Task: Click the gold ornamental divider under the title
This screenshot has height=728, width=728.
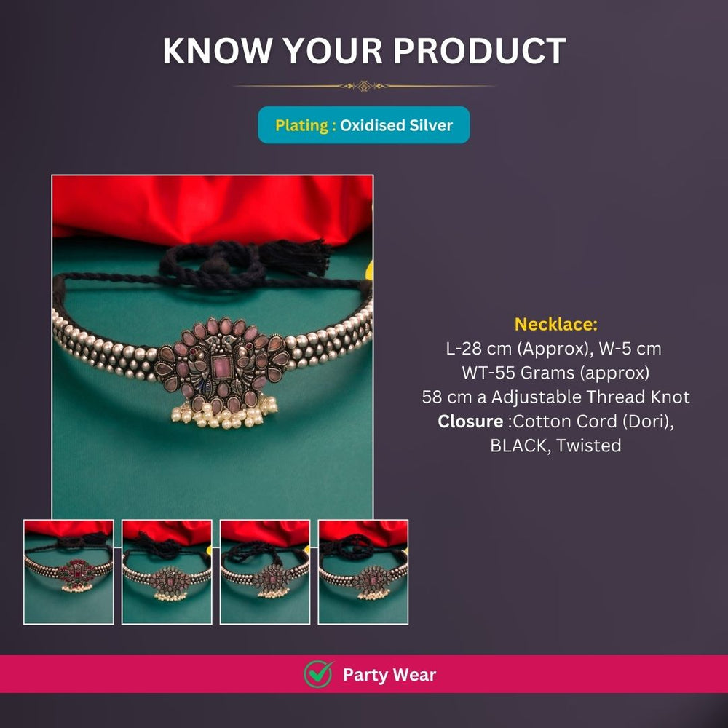Action: (x=364, y=86)
